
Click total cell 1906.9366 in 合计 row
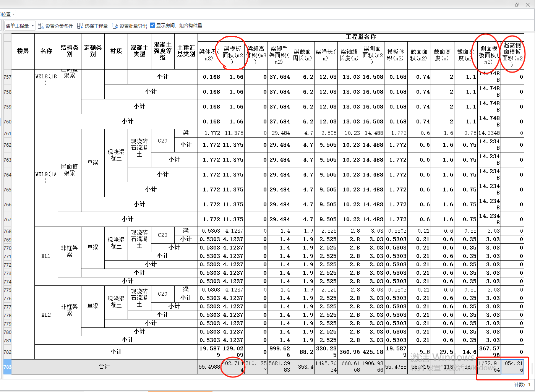(373, 367)
